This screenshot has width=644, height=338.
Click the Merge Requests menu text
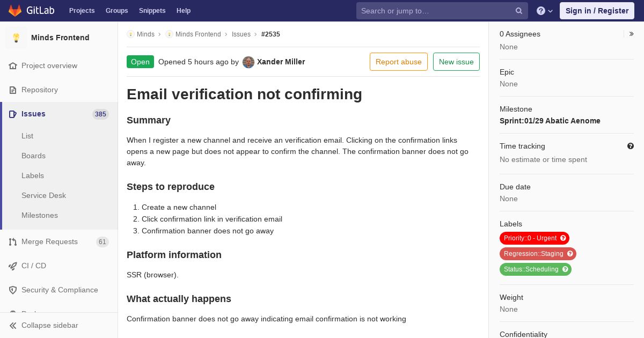coord(49,242)
